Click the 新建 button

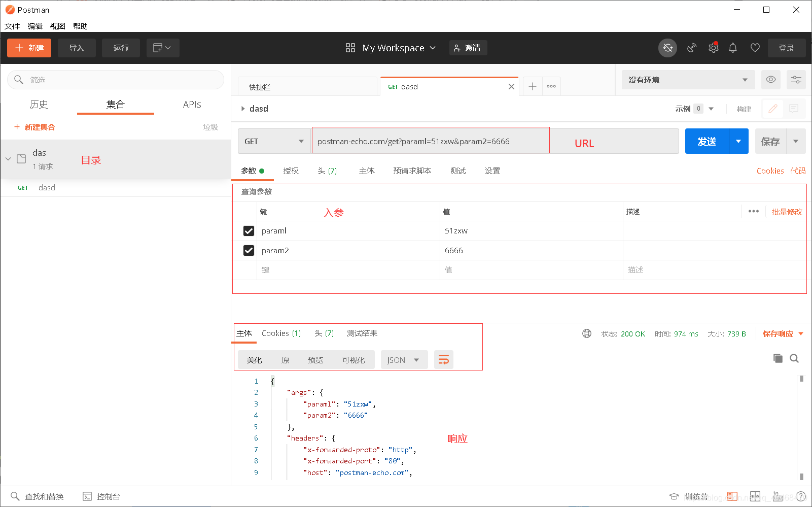29,48
